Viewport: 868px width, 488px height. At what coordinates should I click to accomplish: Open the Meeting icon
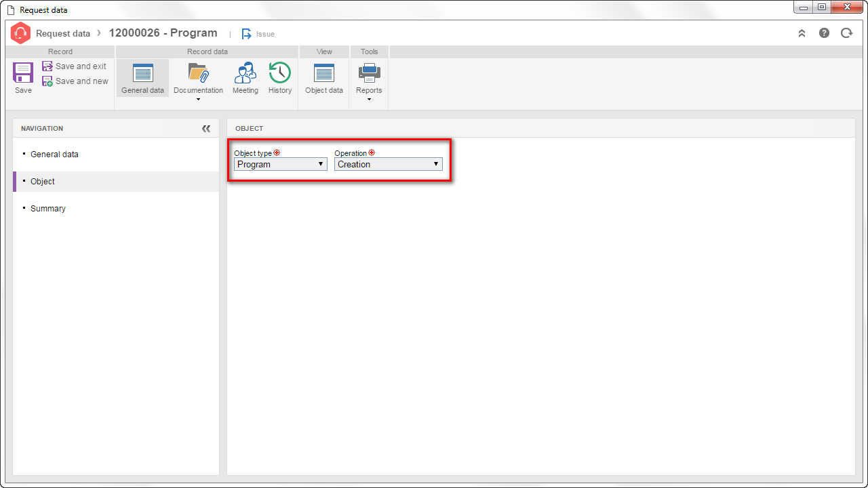tap(245, 73)
